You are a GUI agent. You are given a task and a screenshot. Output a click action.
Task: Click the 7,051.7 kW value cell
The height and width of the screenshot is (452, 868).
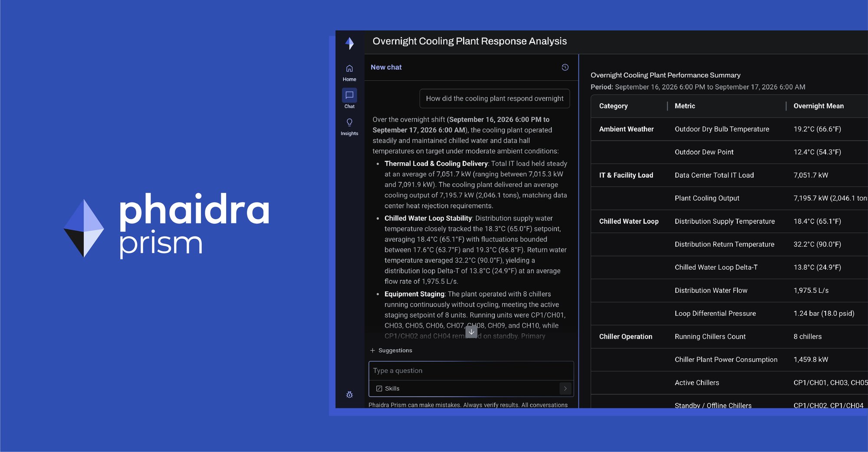[x=811, y=175]
